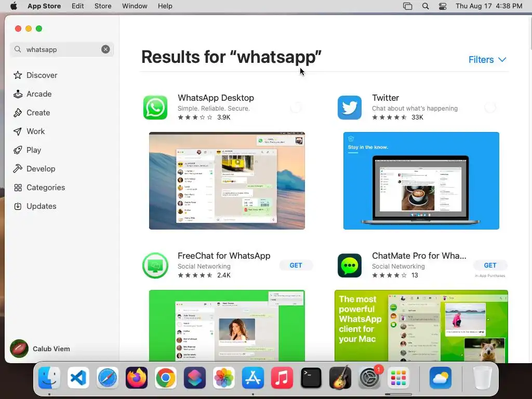Screen dimensions: 532x399
Task: Open Shortcuts app in Dock
Action: 195,378
